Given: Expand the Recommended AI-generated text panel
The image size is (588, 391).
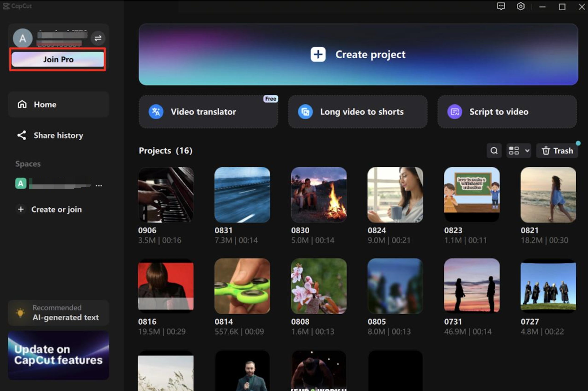Looking at the screenshot, I should [58, 313].
